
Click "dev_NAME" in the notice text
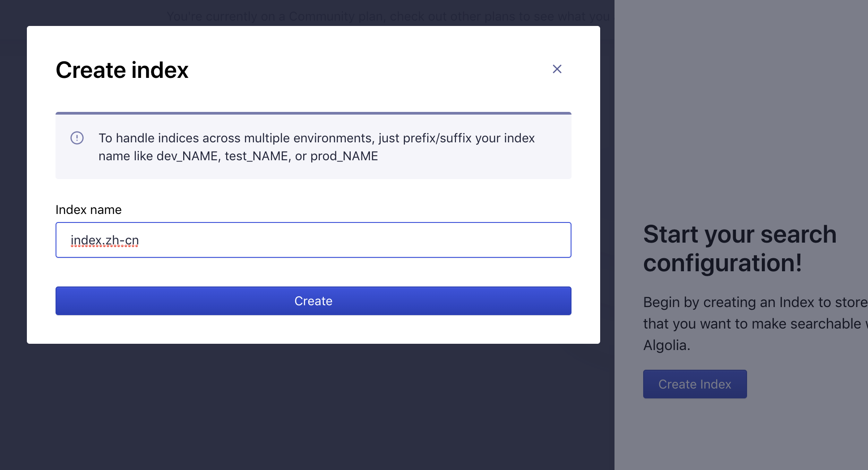[187, 156]
